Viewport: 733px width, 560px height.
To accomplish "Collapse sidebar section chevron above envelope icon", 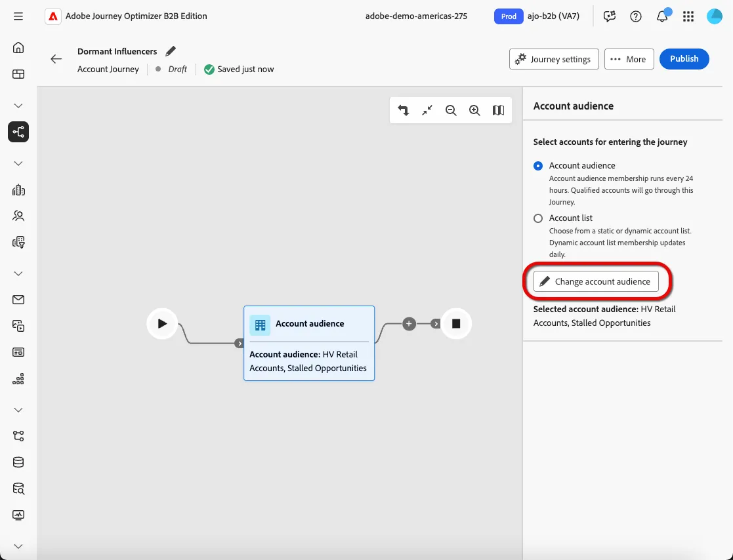I will point(18,273).
